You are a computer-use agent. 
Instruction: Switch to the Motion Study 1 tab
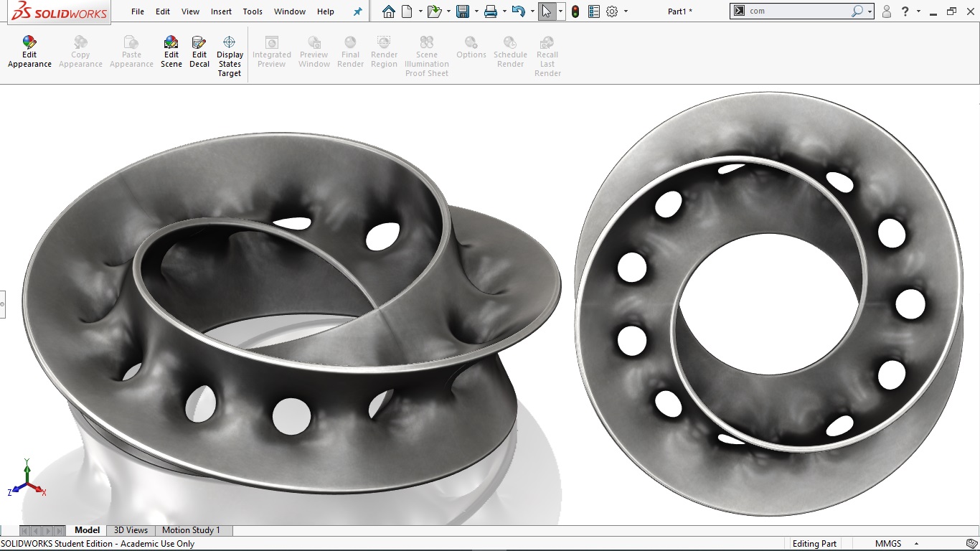[191, 530]
